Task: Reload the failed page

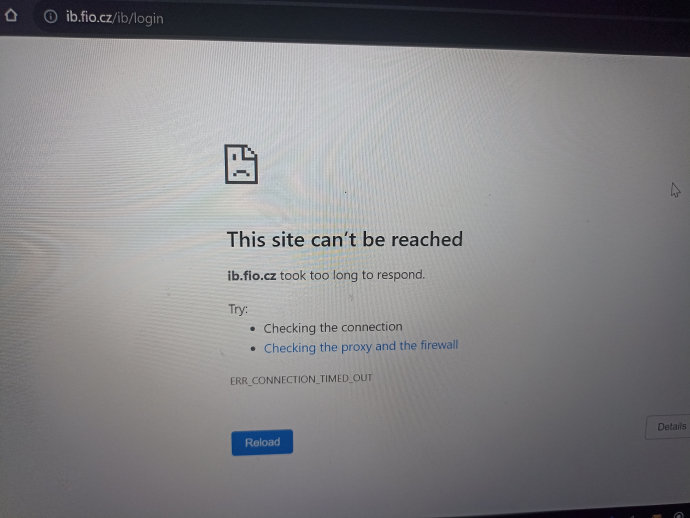Action: click(x=262, y=442)
